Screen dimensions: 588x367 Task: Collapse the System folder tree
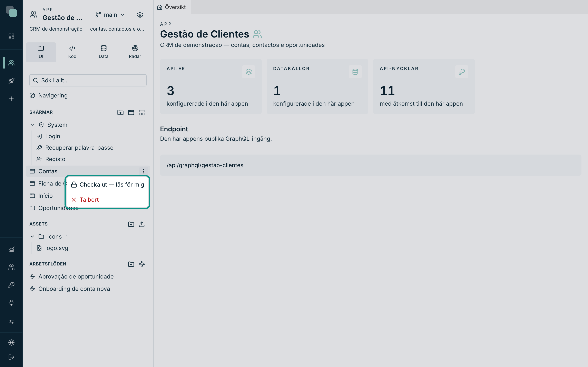click(x=32, y=125)
